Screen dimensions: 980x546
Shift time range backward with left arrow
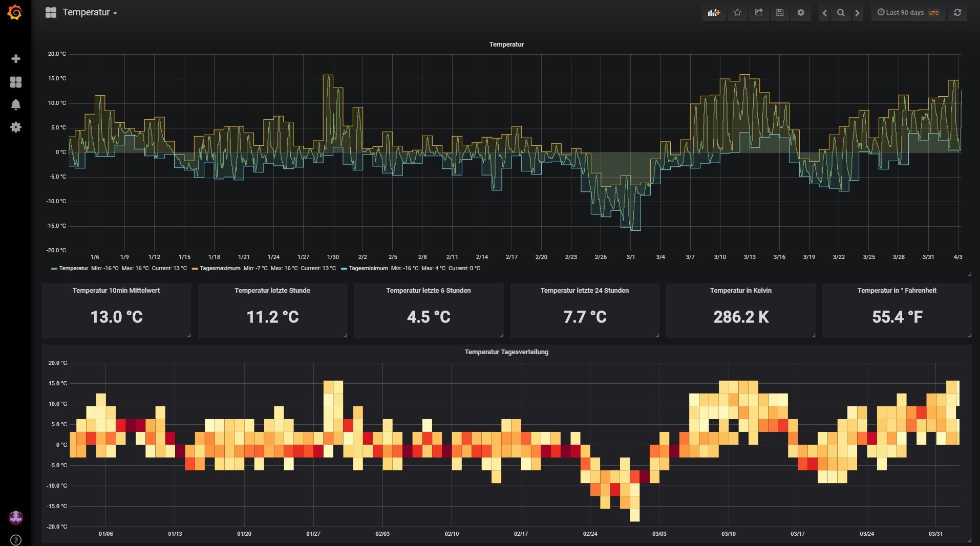pos(824,13)
